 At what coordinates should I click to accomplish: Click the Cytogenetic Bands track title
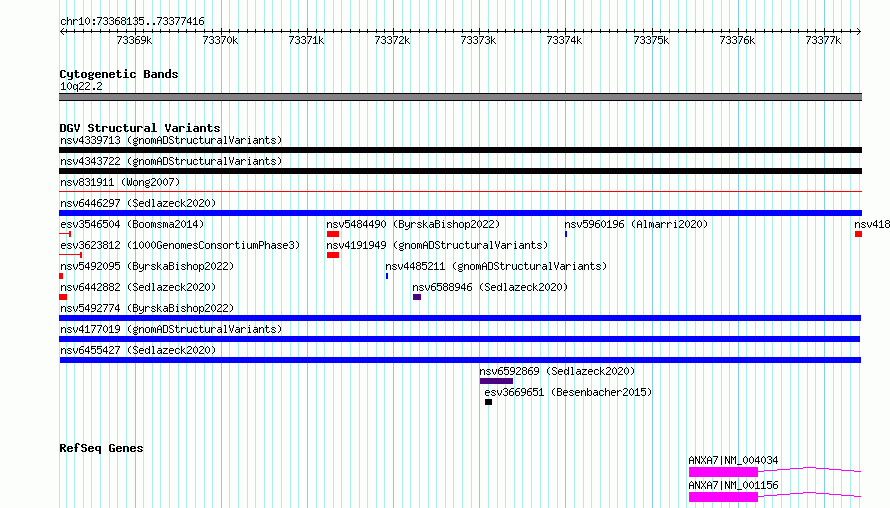point(119,74)
